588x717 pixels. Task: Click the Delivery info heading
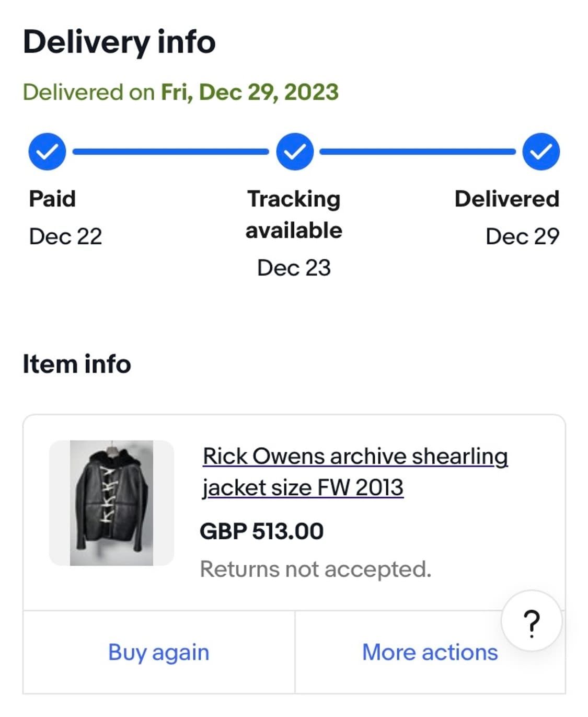point(119,42)
